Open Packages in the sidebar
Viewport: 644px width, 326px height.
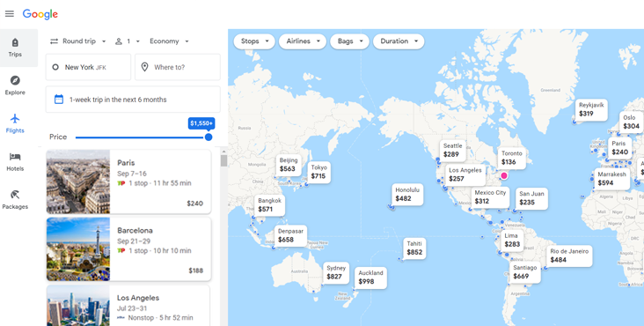(x=15, y=200)
